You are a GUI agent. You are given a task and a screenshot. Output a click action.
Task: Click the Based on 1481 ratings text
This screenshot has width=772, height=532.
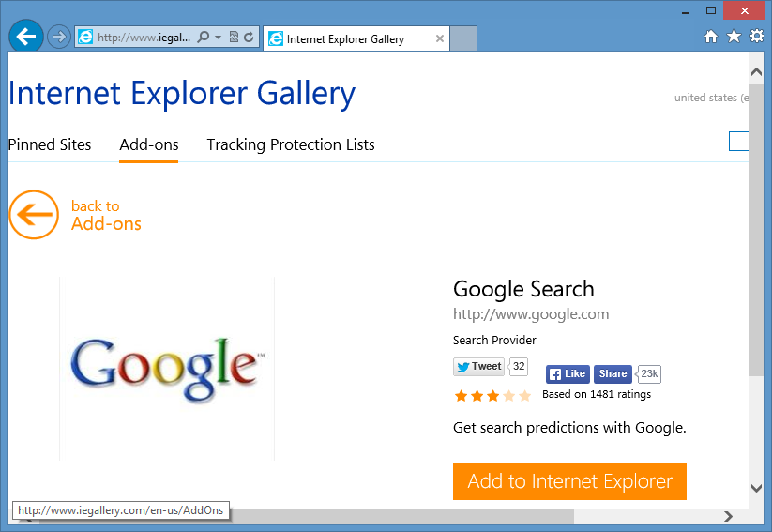point(597,395)
